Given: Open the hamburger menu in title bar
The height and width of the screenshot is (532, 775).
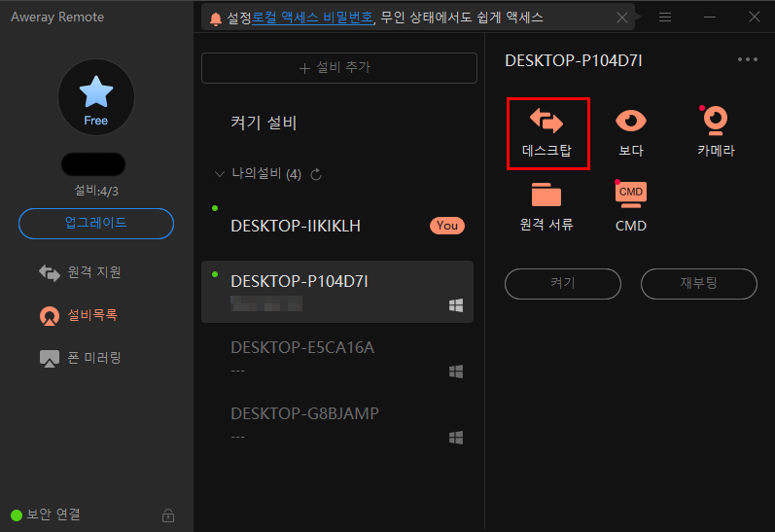Looking at the screenshot, I should (665, 18).
